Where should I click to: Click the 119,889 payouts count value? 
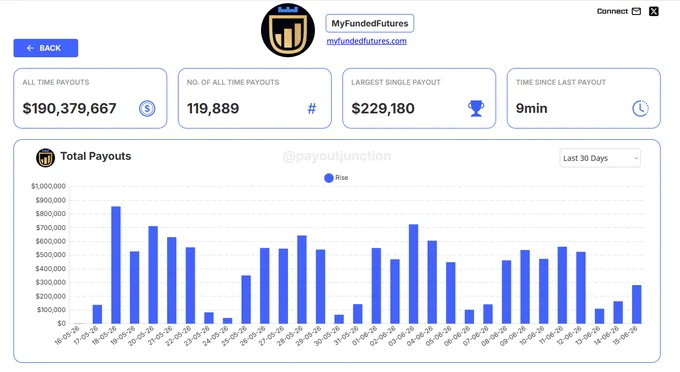[x=213, y=108]
